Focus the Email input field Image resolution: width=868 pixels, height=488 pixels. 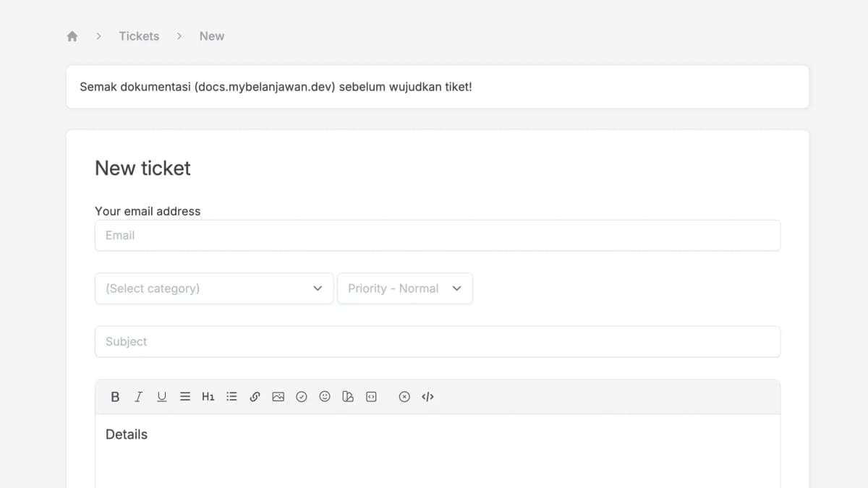pos(437,236)
